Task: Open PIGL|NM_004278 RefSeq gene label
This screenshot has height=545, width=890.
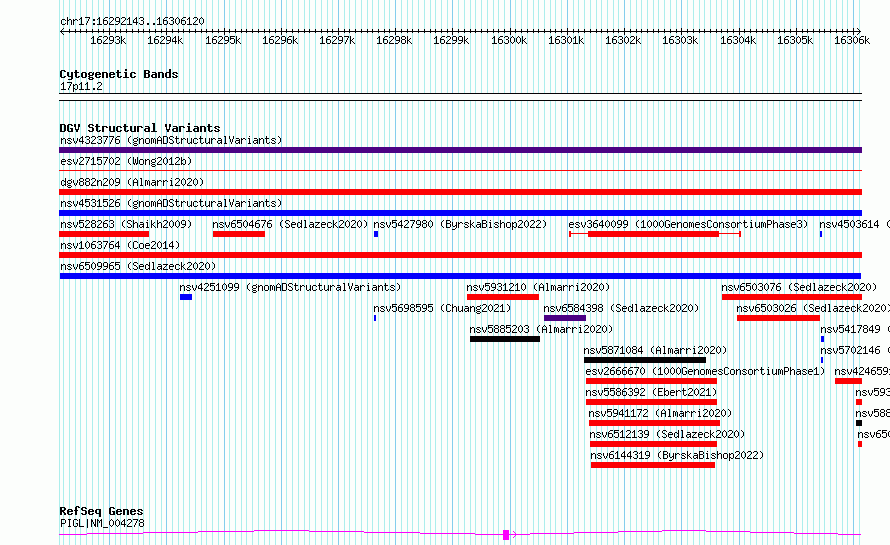Action: pos(102,523)
